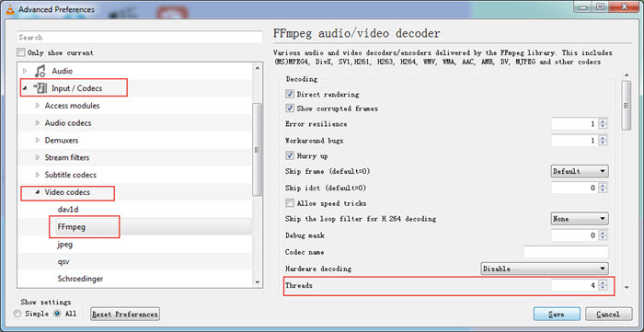Enable Allow speed tricks checkbox

(290, 203)
